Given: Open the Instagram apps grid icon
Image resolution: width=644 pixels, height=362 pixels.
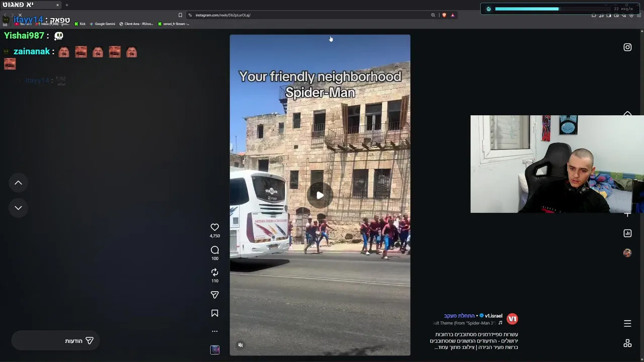Looking at the screenshot, I should pyautogui.click(x=627, y=343).
